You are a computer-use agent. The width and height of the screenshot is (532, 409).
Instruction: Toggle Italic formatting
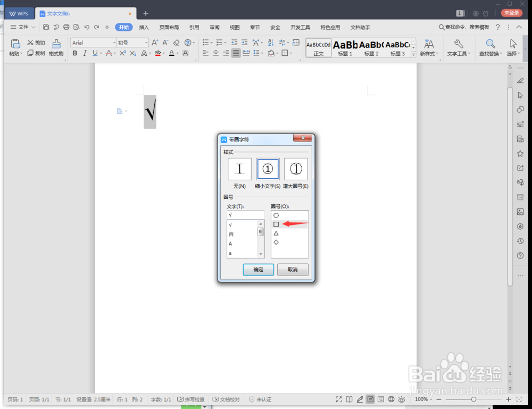coord(85,53)
